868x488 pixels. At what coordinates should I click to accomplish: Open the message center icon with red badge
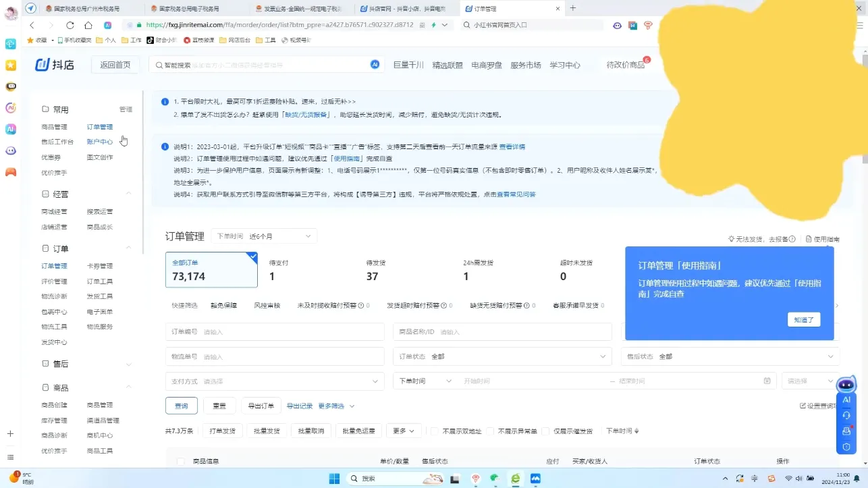click(x=846, y=431)
